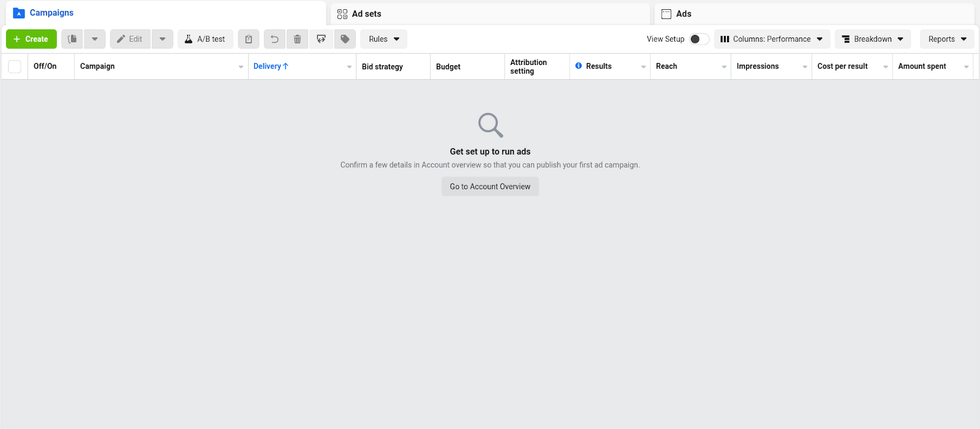Viewport: 980px width, 429px height.
Task: Open the Results column dropdown arrow
Action: pos(643,67)
